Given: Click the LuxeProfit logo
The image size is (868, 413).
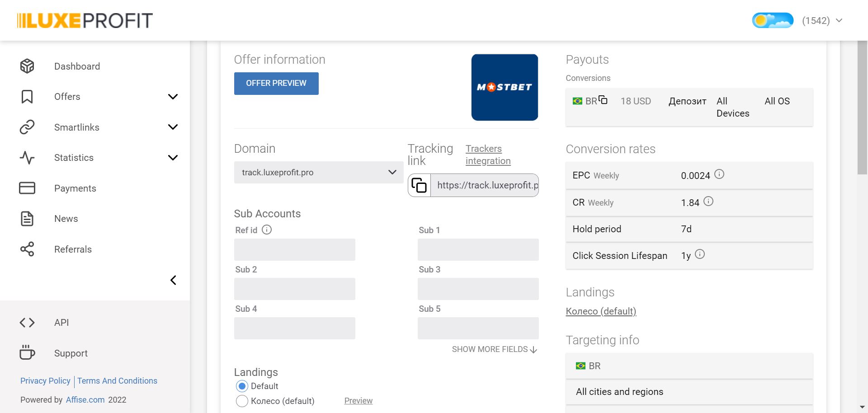Looking at the screenshot, I should (85, 20).
